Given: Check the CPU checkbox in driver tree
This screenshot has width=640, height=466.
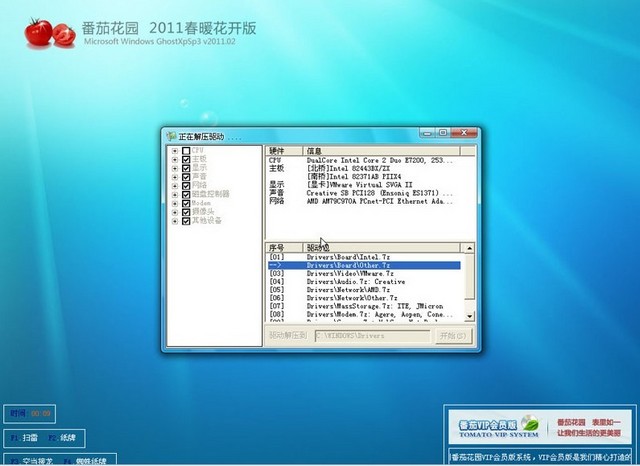Looking at the screenshot, I should click(x=186, y=151).
